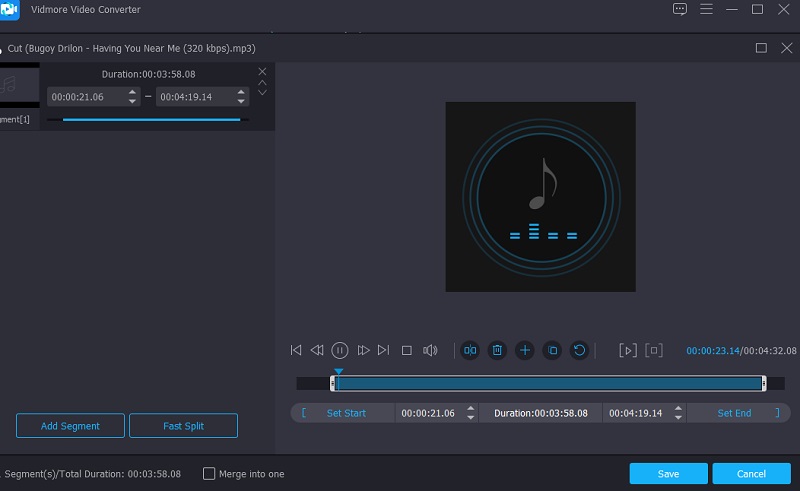
Task: Open the hamburger menu in title bar
Action: pyautogui.click(x=706, y=9)
